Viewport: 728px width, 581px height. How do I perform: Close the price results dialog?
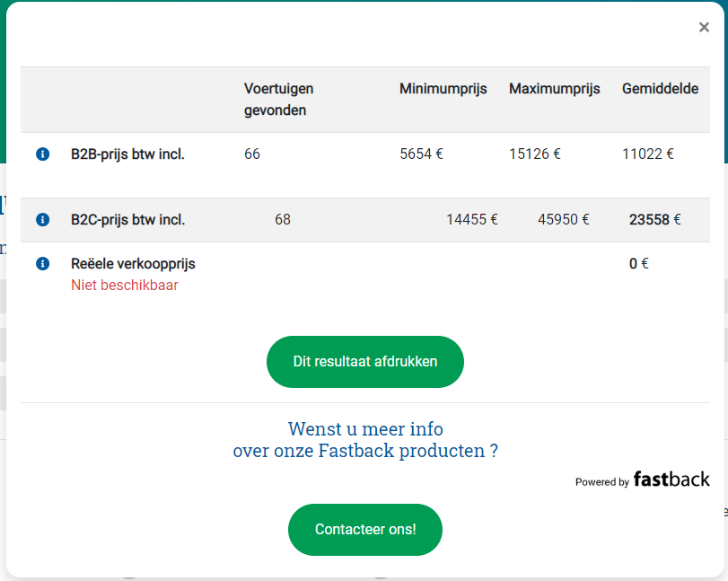[x=704, y=28]
